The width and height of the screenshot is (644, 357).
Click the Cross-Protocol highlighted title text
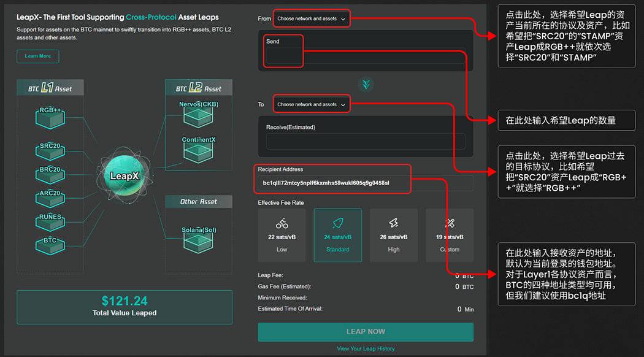tap(151, 17)
